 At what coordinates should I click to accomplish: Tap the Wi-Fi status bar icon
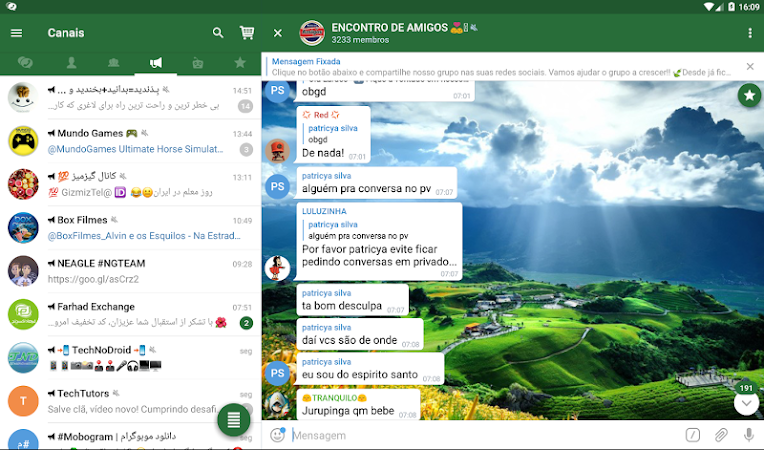(708, 6)
